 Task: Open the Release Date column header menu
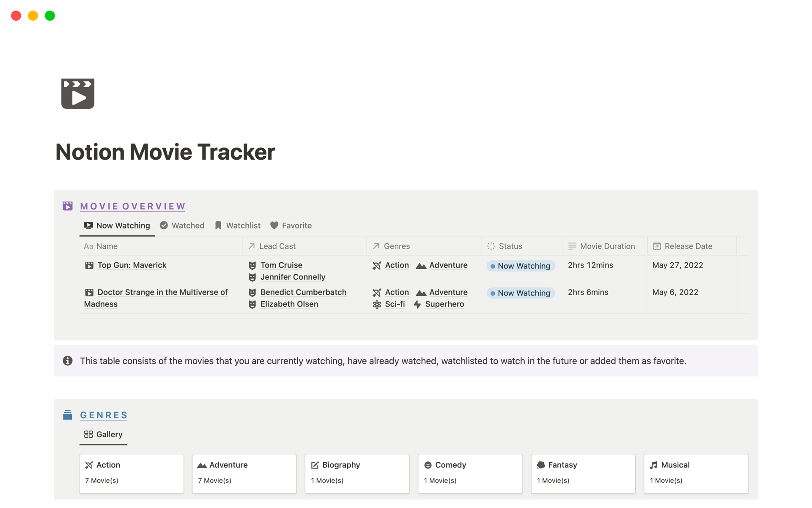pyautogui.click(x=688, y=246)
